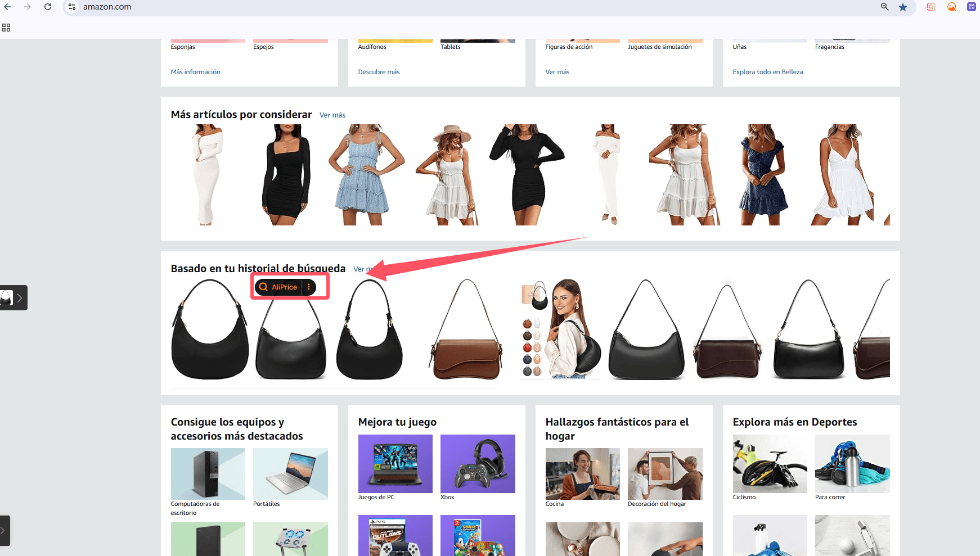Open the Decoración del hogar tile image

coord(665,474)
